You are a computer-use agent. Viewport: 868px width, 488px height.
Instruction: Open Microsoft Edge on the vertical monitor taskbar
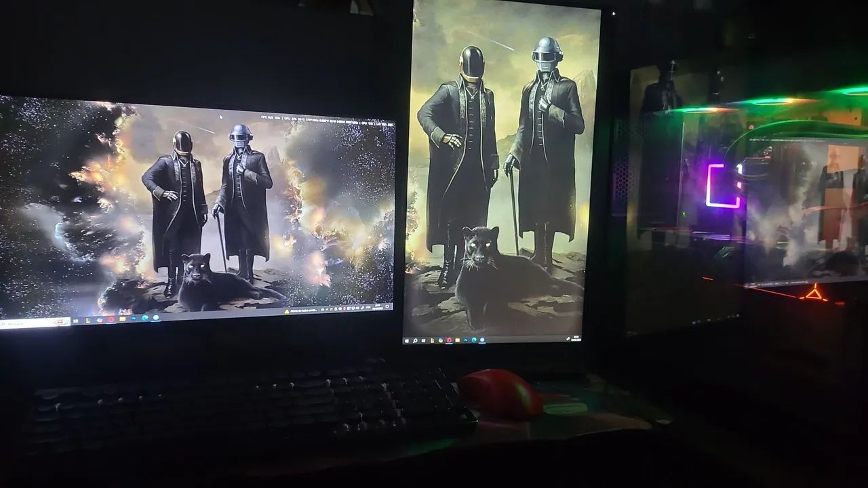click(x=474, y=340)
